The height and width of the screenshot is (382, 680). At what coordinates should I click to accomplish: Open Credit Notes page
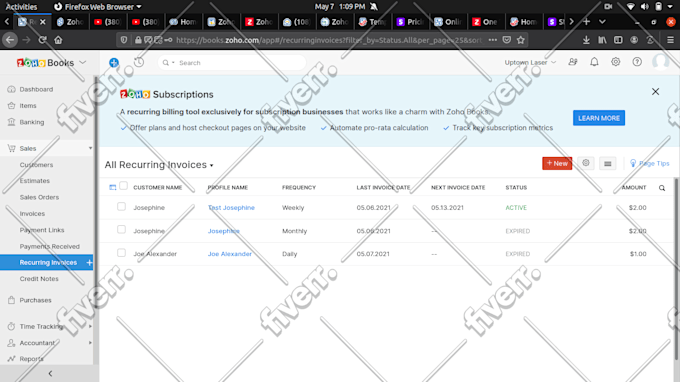39,279
